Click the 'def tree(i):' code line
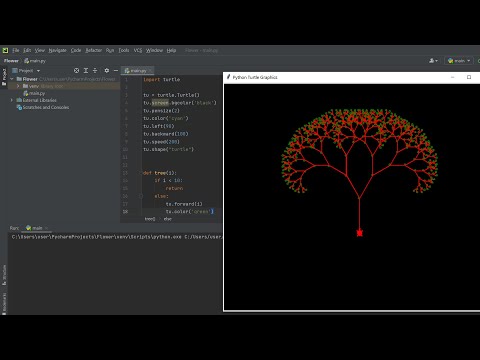 [160, 173]
